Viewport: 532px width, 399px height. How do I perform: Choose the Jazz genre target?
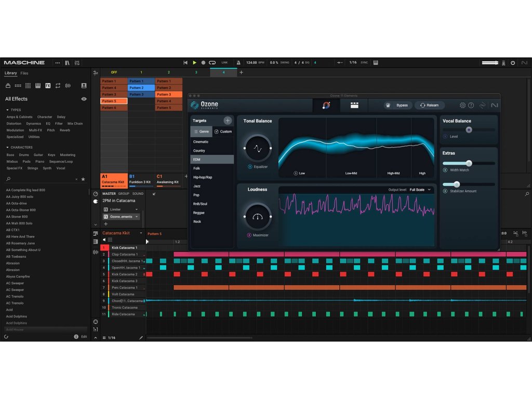(212, 187)
